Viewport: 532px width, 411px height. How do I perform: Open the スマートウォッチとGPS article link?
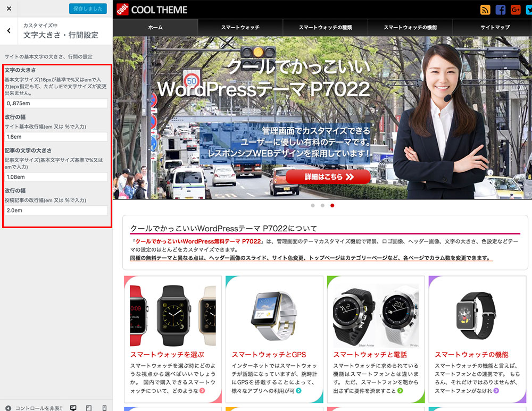click(x=269, y=355)
